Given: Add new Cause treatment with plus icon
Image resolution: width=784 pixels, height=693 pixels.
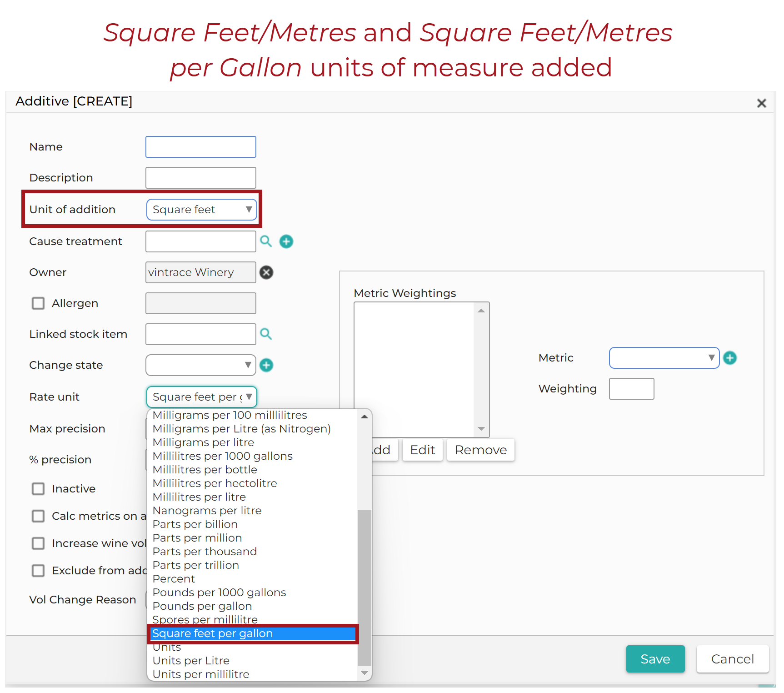Looking at the screenshot, I should click(x=286, y=241).
